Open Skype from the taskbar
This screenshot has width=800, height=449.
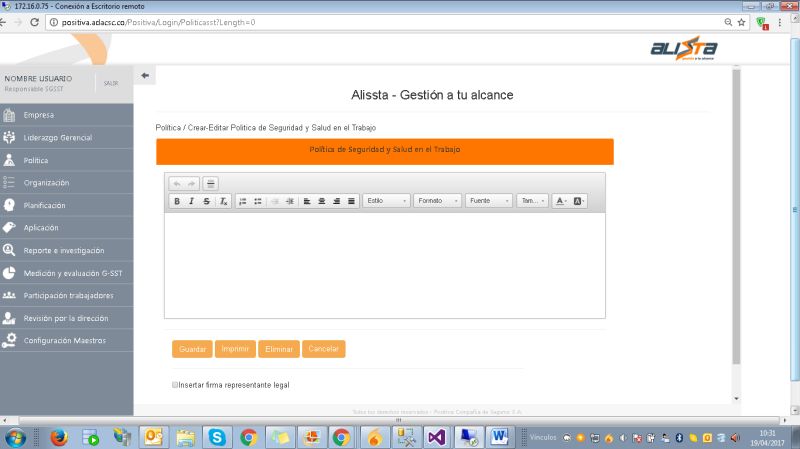coord(217,438)
